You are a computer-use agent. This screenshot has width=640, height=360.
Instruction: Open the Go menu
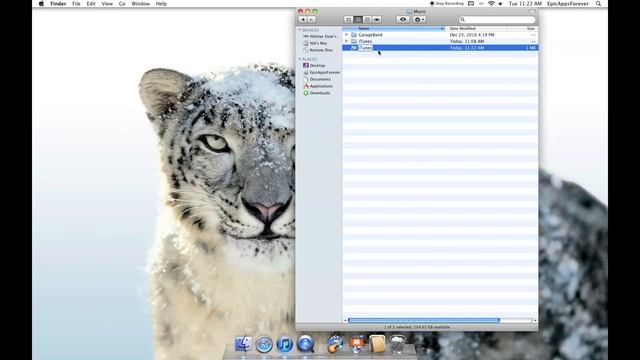point(122,4)
